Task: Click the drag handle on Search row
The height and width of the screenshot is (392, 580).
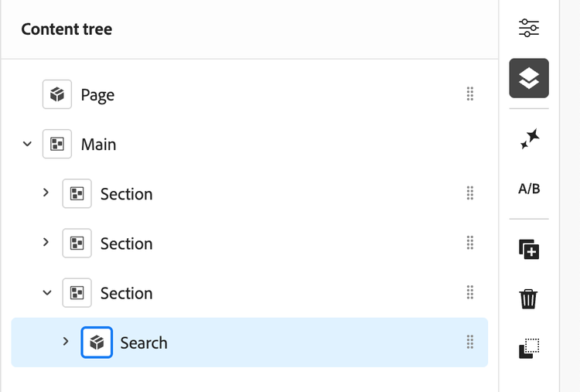Action: pyautogui.click(x=469, y=342)
